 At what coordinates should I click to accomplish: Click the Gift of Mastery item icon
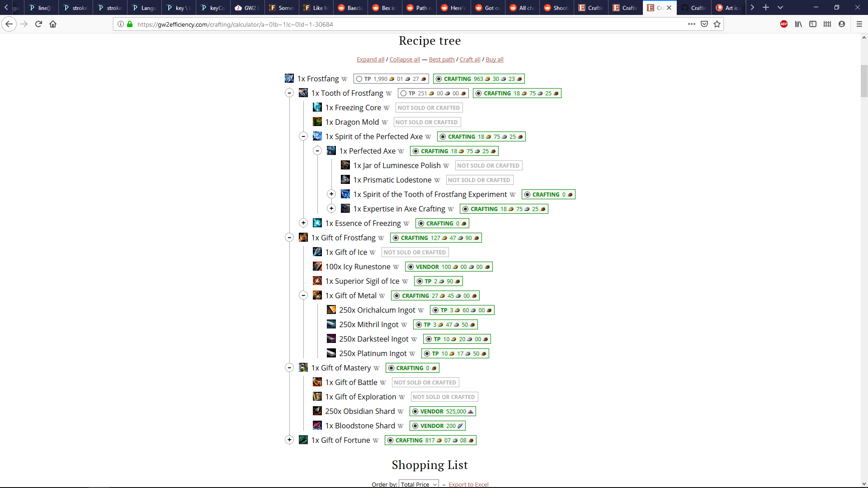pyautogui.click(x=303, y=367)
